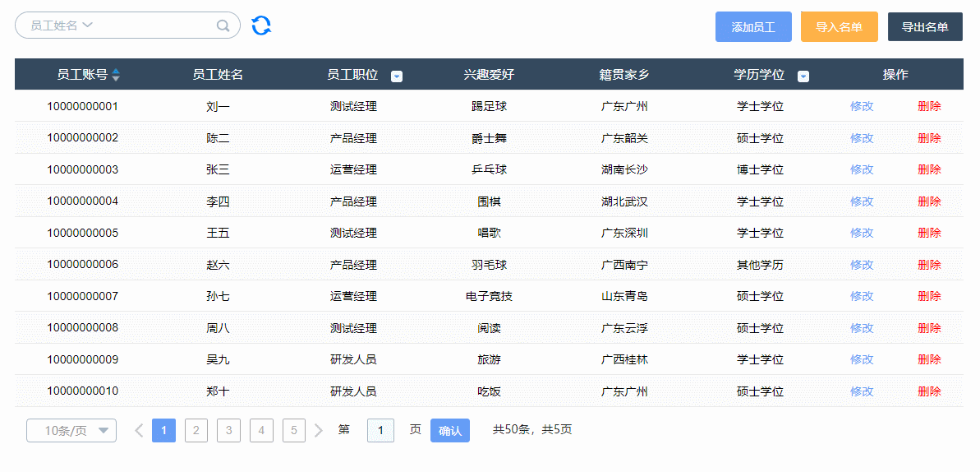
Task: Click 修改 for employee 孙七
Action: click(x=862, y=296)
